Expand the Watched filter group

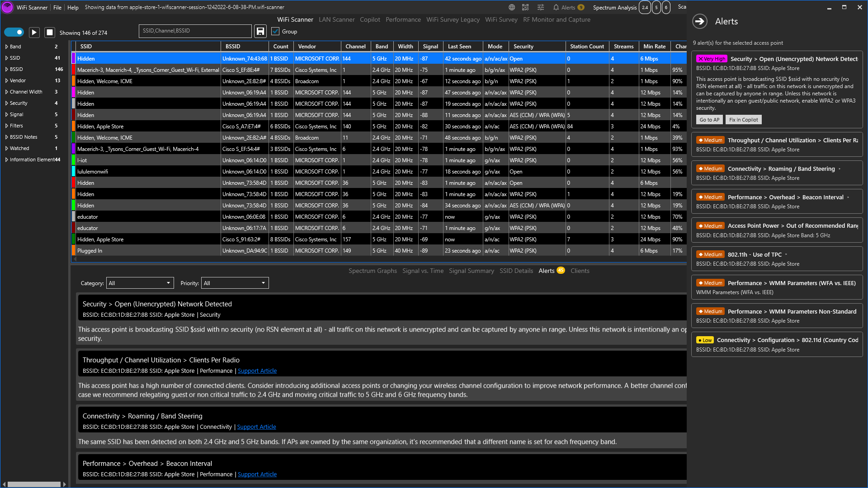7,148
